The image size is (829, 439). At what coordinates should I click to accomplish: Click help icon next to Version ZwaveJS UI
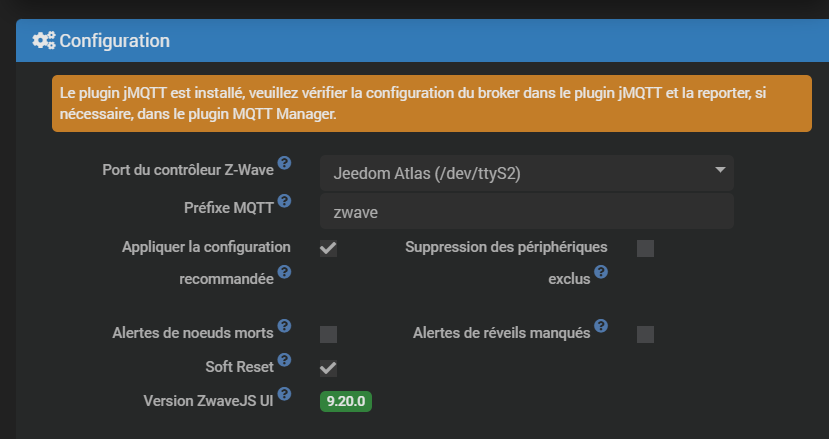coord(284,394)
